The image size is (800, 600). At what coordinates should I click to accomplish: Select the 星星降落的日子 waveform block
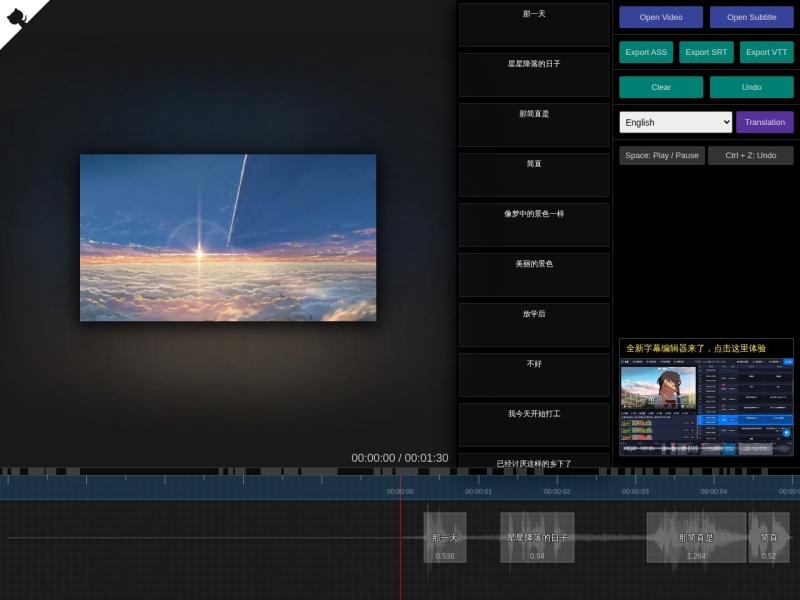click(x=537, y=537)
